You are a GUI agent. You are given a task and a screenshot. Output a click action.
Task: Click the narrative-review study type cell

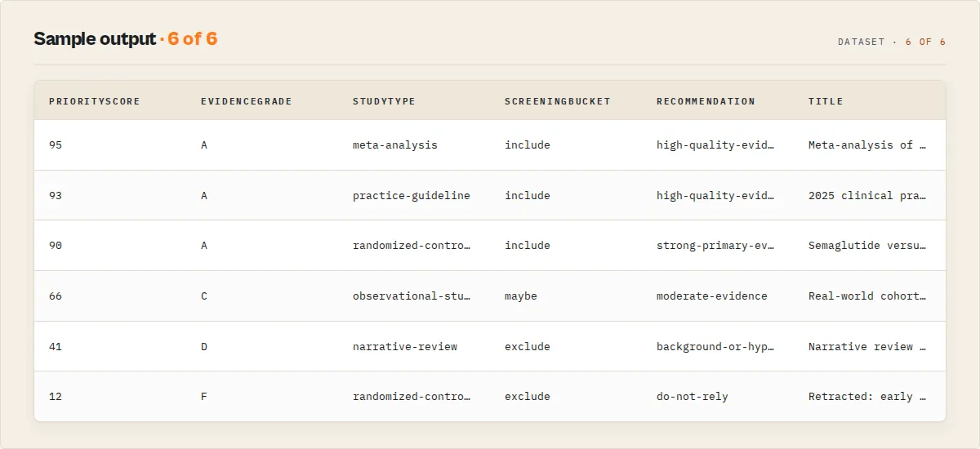pos(405,347)
